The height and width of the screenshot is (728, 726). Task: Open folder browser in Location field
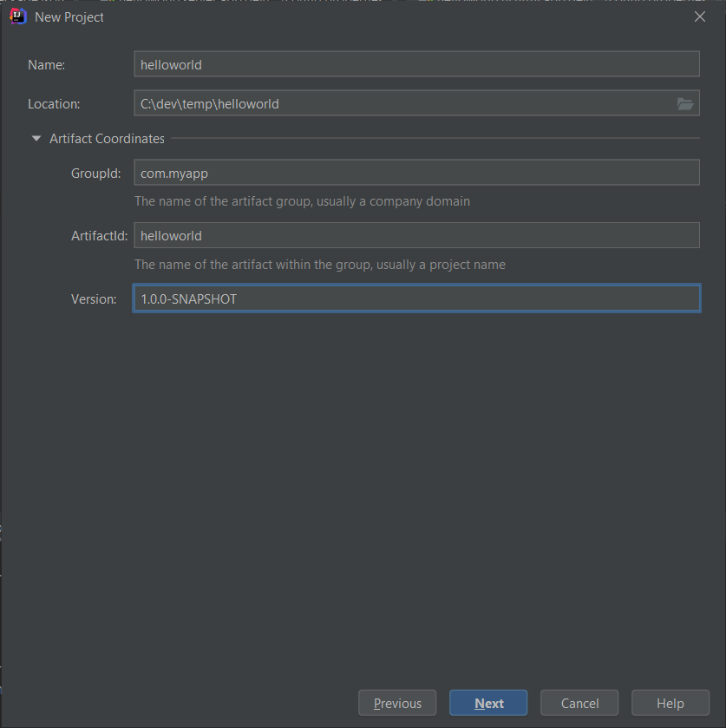(684, 103)
